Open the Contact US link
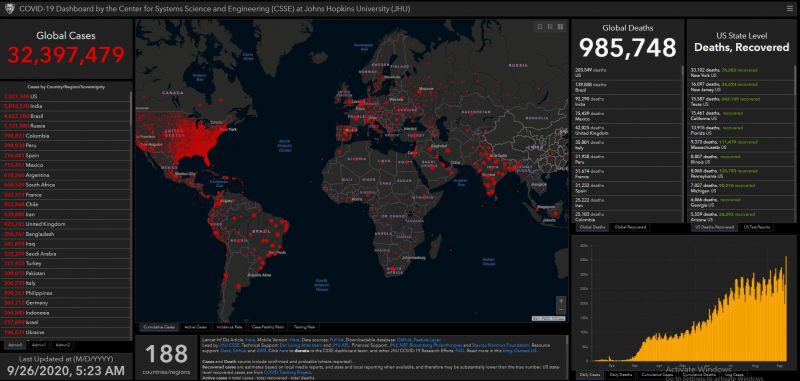800x381 pixels. (526, 350)
